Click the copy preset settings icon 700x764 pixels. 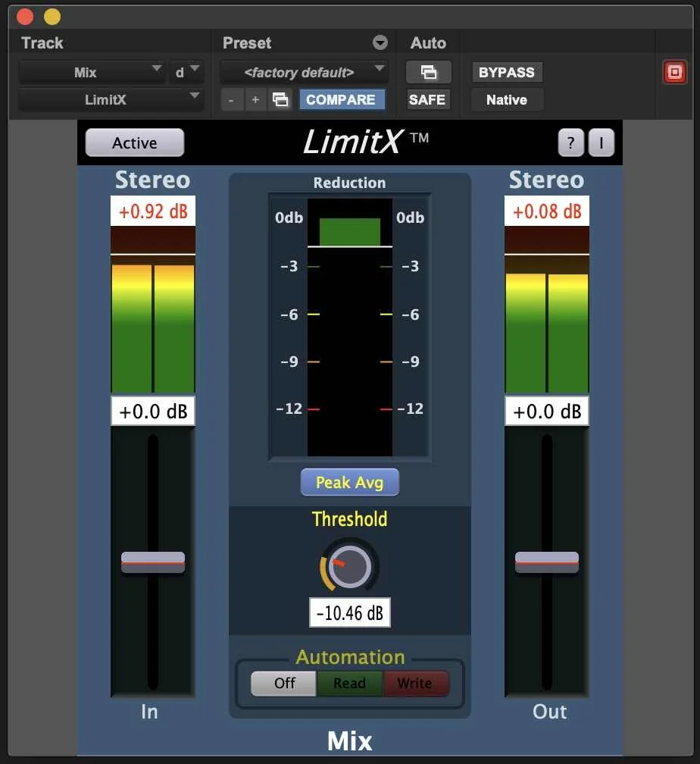(x=280, y=100)
